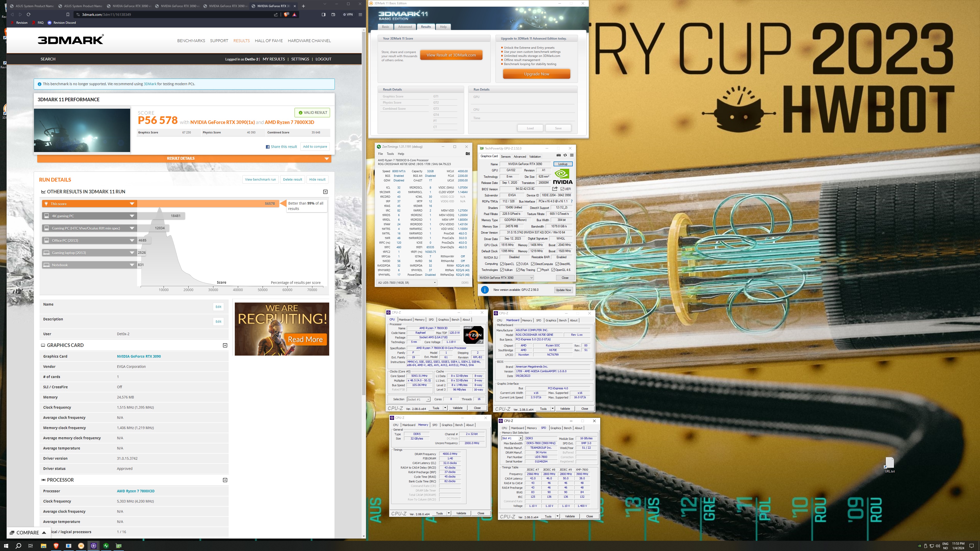
Task: Toggle the OpenCL checkbox in GPU-Z
Action: (x=502, y=264)
